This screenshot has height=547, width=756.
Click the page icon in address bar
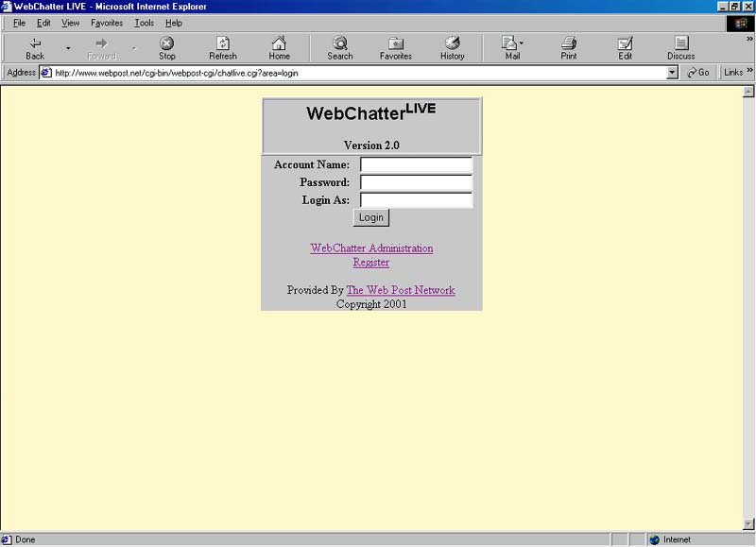point(45,73)
